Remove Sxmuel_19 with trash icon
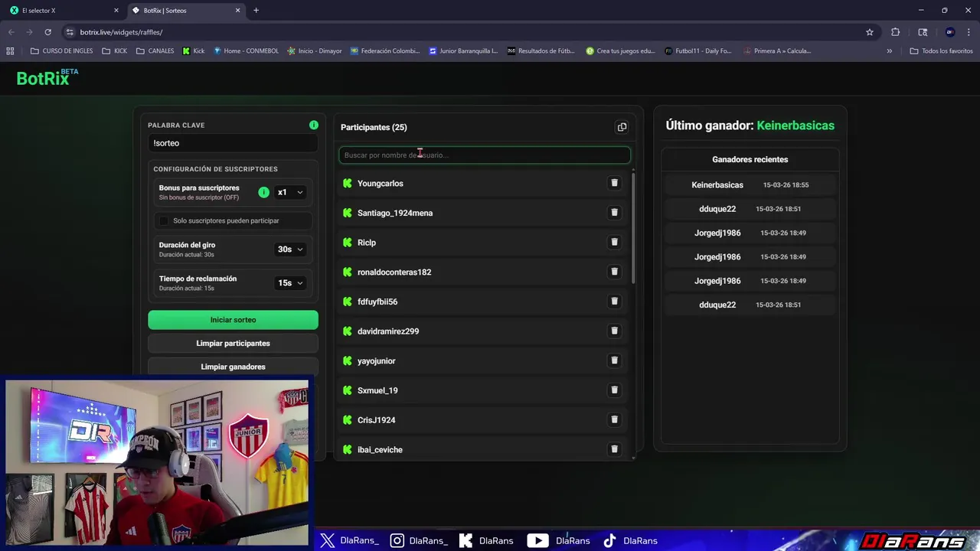This screenshot has height=551, width=980. pyautogui.click(x=614, y=390)
